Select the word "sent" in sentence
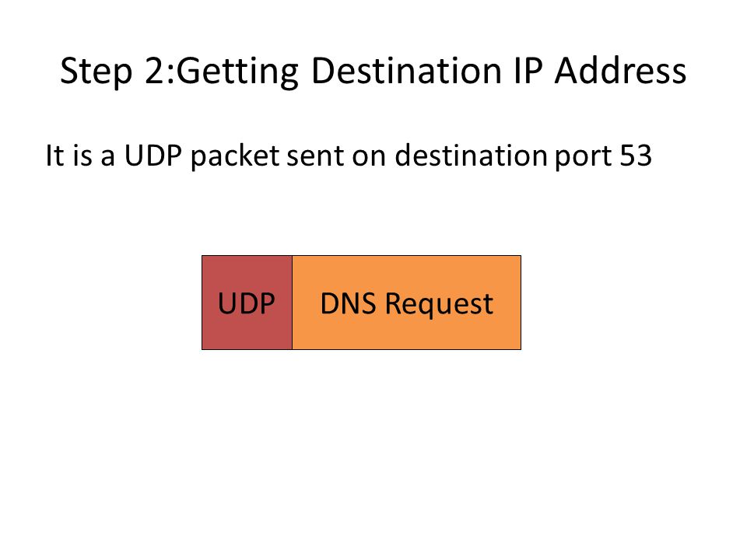This screenshot has height=560, width=747. click(315, 156)
